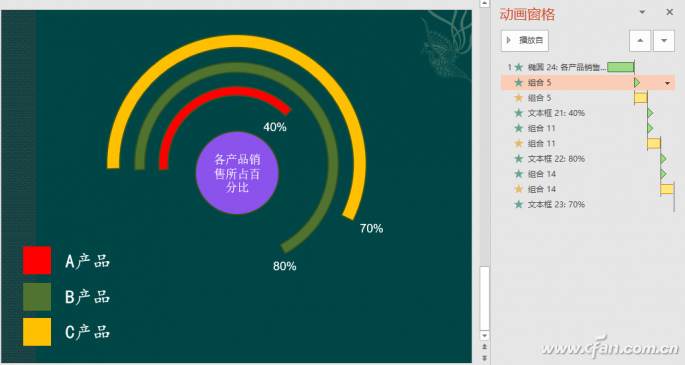Viewport: 685px width, 365px height.
Task: Open dropdown arrow on selected 组合 5 row
Action: [668, 83]
